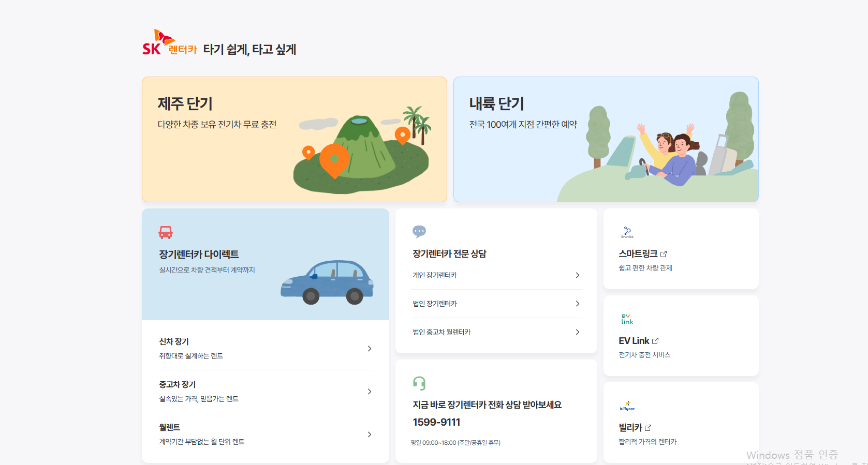868x465 pixels.
Task: Open the 법인 장기렌터카 chevron arrow
Action: click(x=578, y=304)
